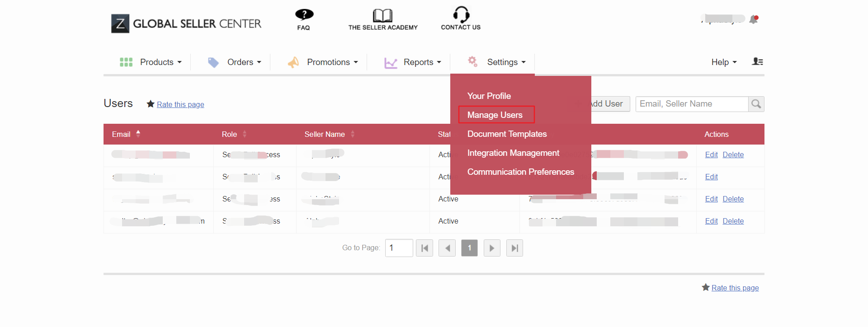Select Your Profile from Settings menu

point(489,96)
